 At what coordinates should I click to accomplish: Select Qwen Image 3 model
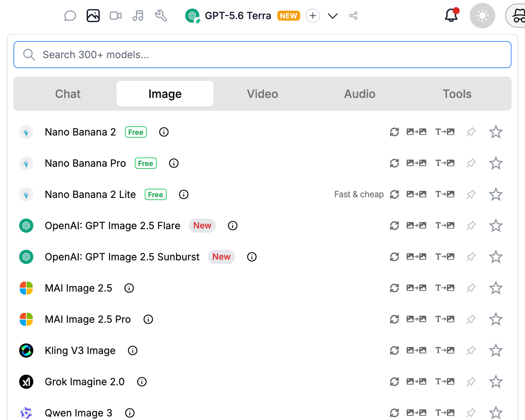(x=78, y=413)
